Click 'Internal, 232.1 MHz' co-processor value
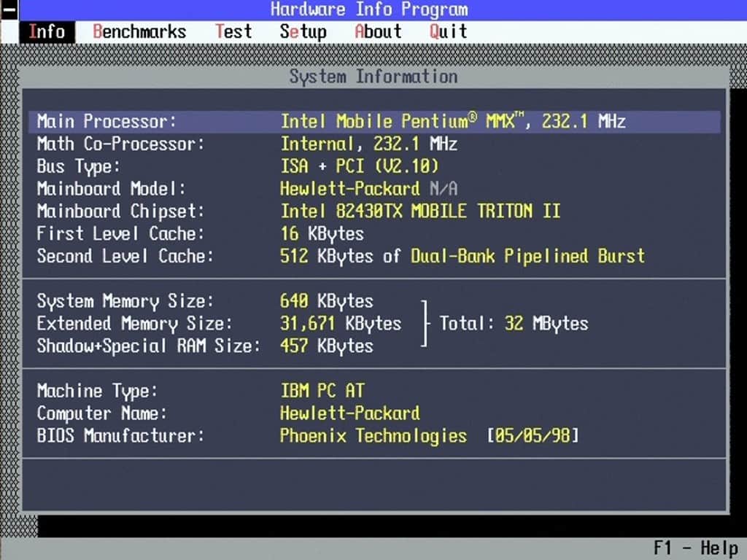 (368, 144)
